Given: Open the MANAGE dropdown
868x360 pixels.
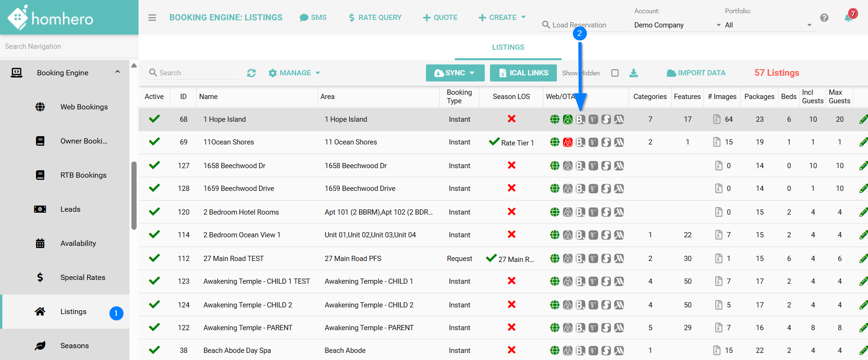Looking at the screenshot, I should [x=294, y=73].
